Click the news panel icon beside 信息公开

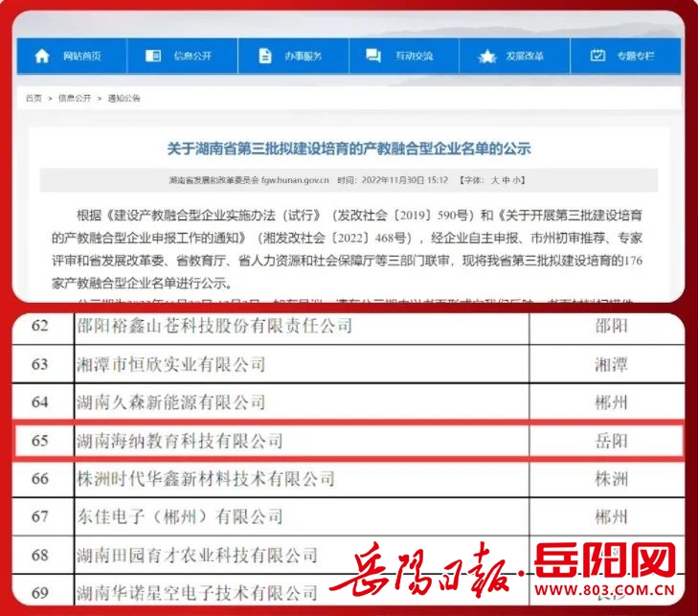153,56
